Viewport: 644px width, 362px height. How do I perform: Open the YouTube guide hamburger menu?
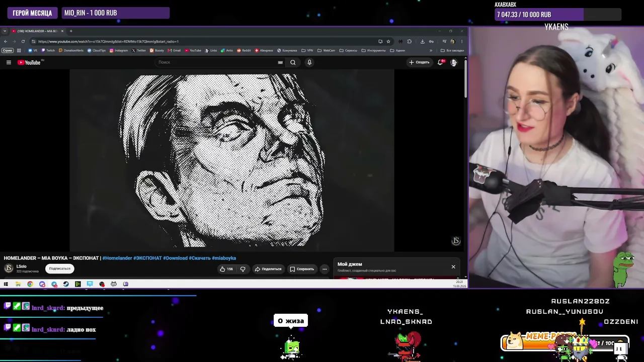point(9,62)
